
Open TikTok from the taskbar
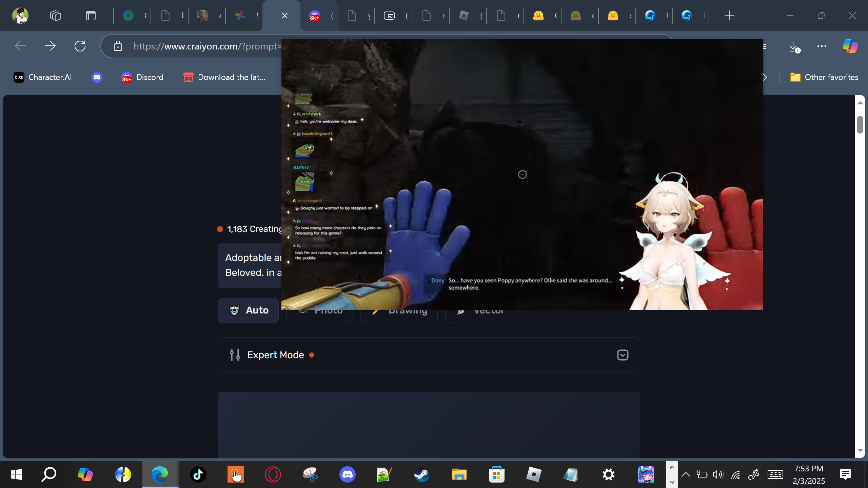tap(198, 474)
